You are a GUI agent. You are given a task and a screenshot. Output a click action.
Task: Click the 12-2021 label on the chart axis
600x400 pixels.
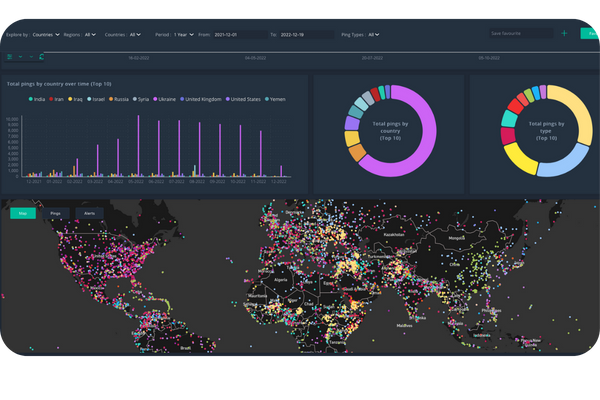click(x=34, y=181)
